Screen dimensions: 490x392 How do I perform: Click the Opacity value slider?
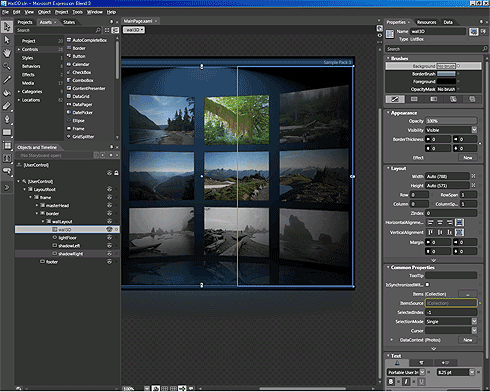click(x=451, y=121)
